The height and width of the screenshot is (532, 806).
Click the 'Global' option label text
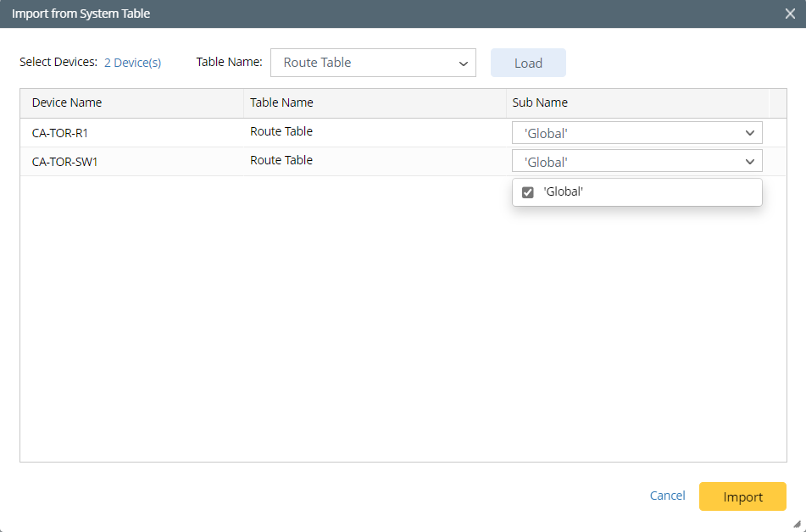pos(564,192)
